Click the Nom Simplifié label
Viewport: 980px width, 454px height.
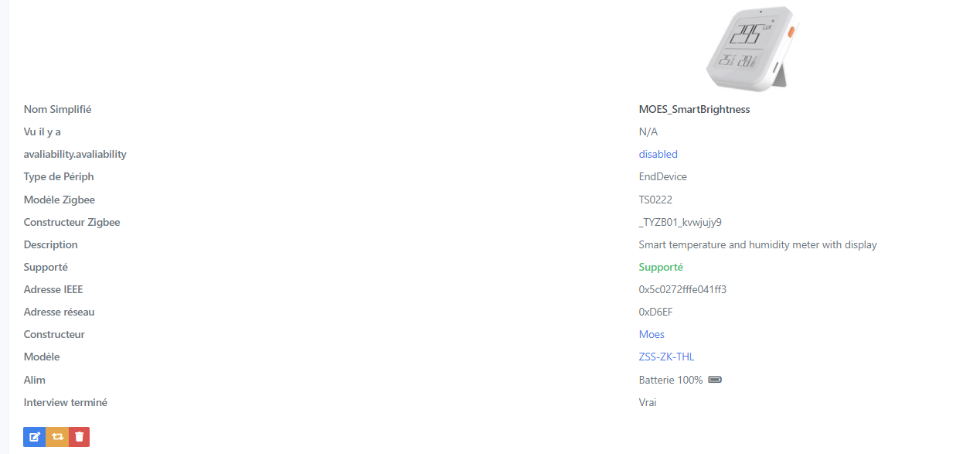click(57, 109)
